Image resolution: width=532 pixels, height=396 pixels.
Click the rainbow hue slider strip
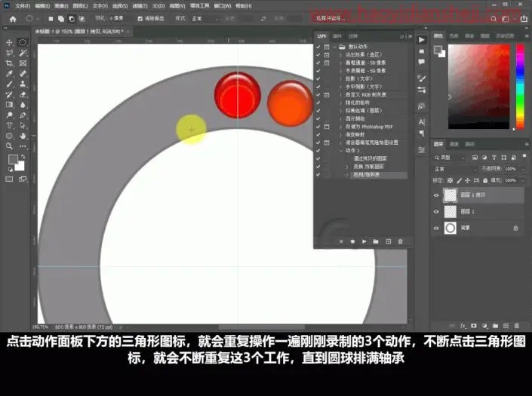pos(520,87)
